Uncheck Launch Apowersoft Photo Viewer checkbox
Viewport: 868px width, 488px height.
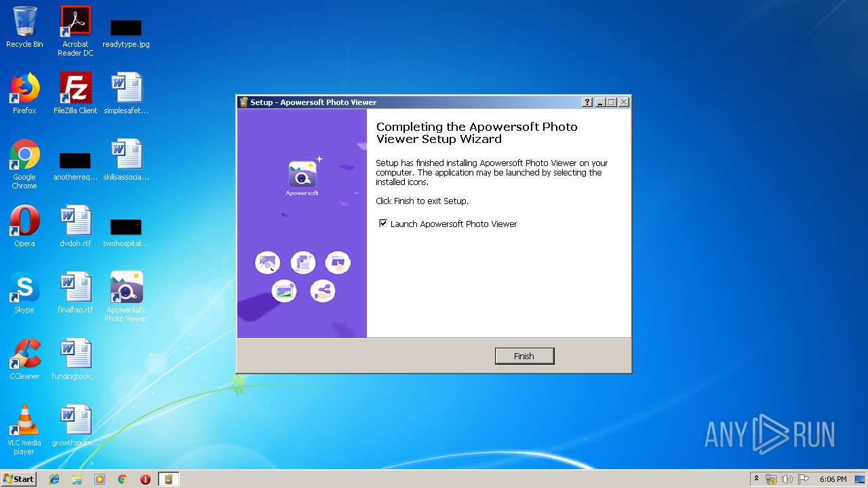click(x=383, y=223)
